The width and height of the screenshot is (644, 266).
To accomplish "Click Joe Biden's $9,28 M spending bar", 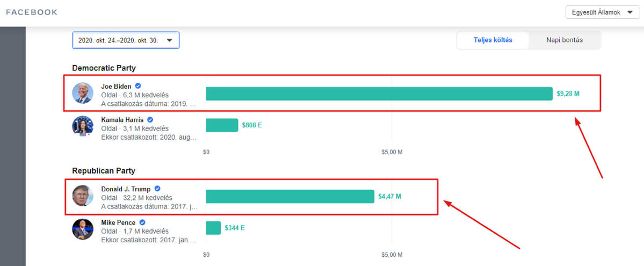I will point(379,94).
